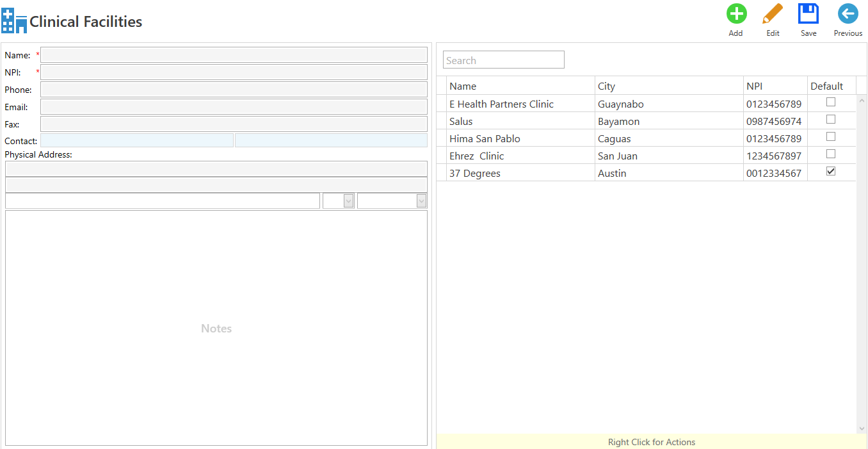Viewport: 868px width, 449px height.
Task: Click the Save disk icon
Action: 808,13
